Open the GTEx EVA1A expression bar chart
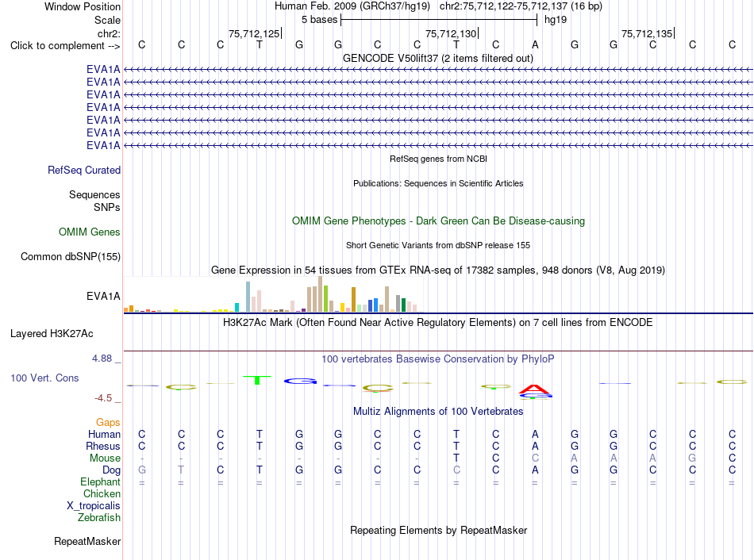The width and height of the screenshot is (754, 560). click(x=273, y=294)
